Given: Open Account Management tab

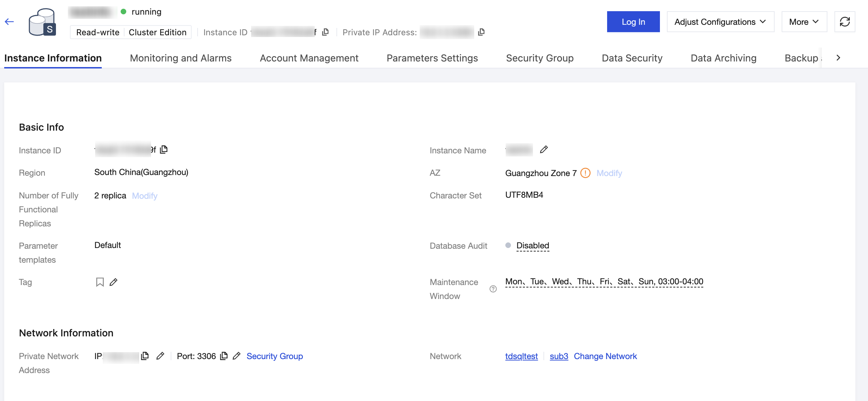Looking at the screenshot, I should point(309,58).
